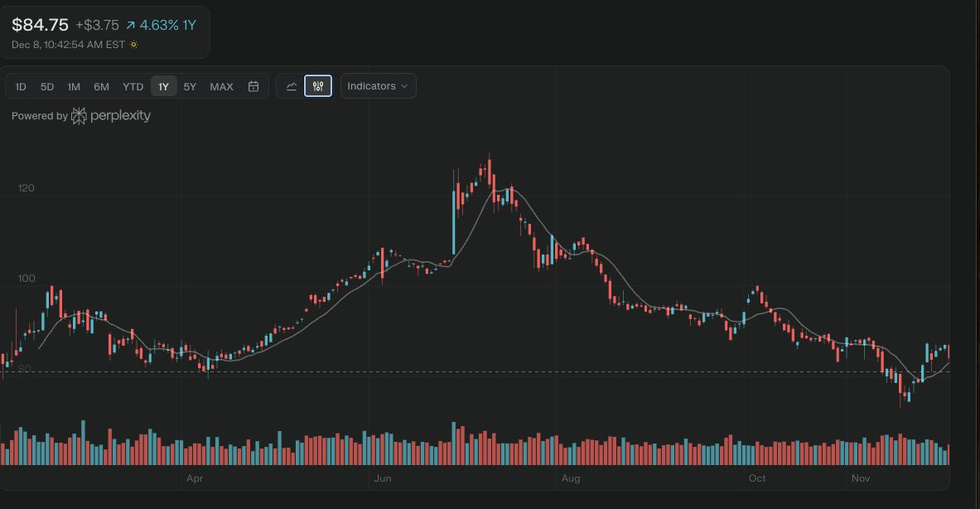Viewport: 980px width, 509px height.
Task: Click the 120 price axis label
Action: [x=27, y=188]
